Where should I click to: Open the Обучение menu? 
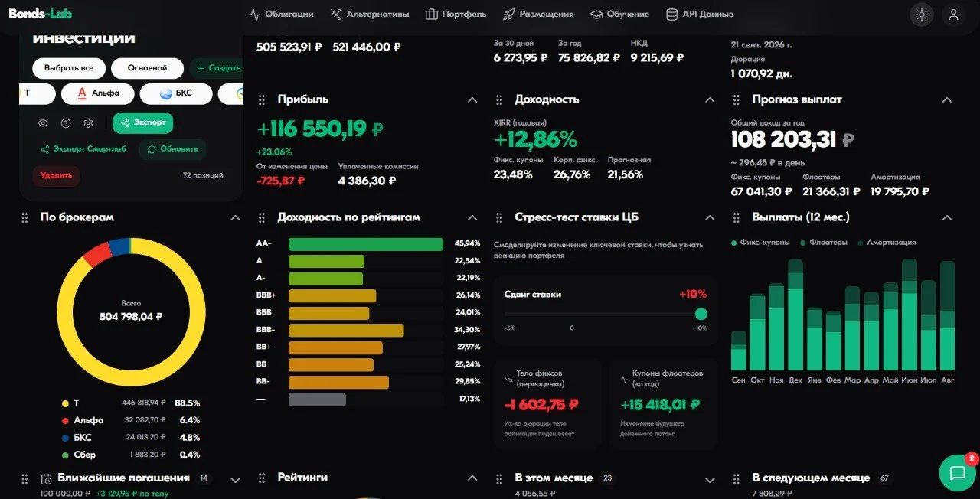click(619, 14)
